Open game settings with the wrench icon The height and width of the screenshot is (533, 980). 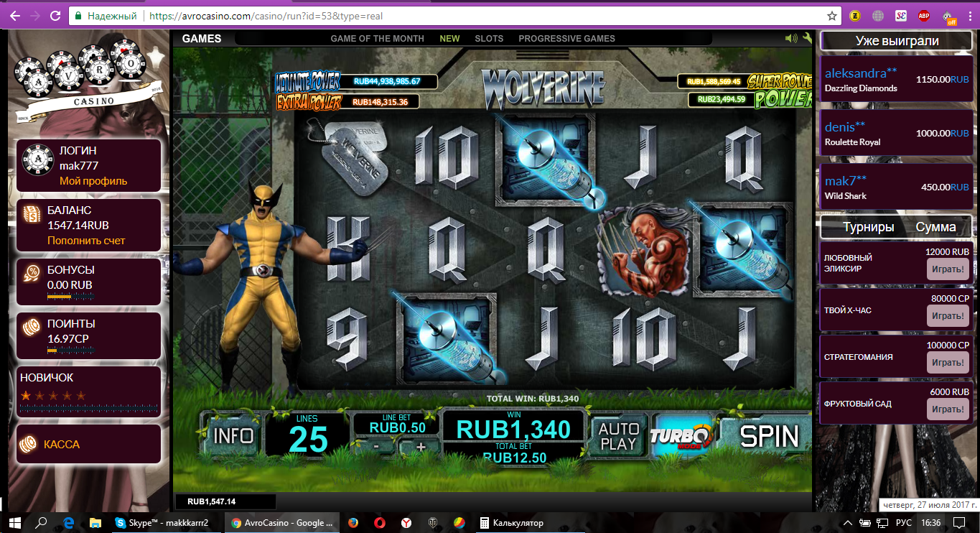[806, 38]
